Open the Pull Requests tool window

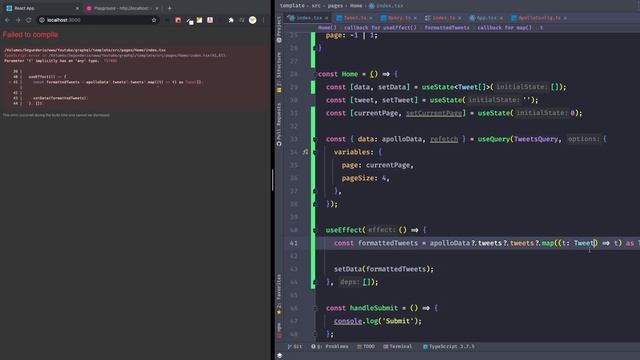279,124
